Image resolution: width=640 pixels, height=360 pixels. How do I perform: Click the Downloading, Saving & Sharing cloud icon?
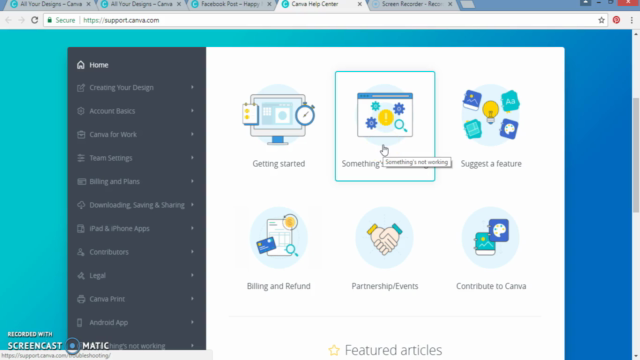click(x=80, y=205)
